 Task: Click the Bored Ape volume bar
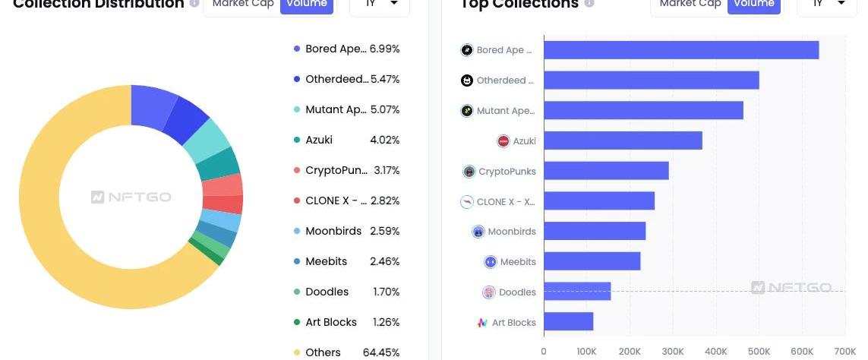tap(681, 50)
